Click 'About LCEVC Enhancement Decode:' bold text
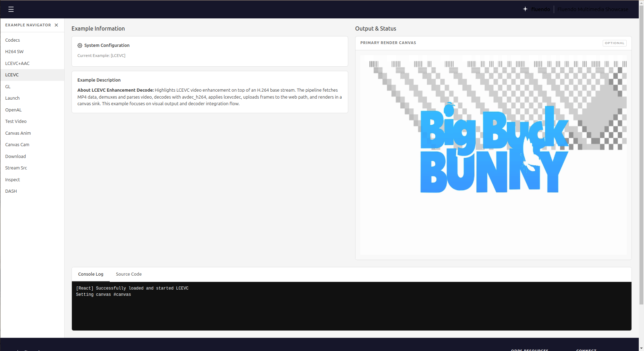Viewport: 644px width, 351px height. coord(116,90)
